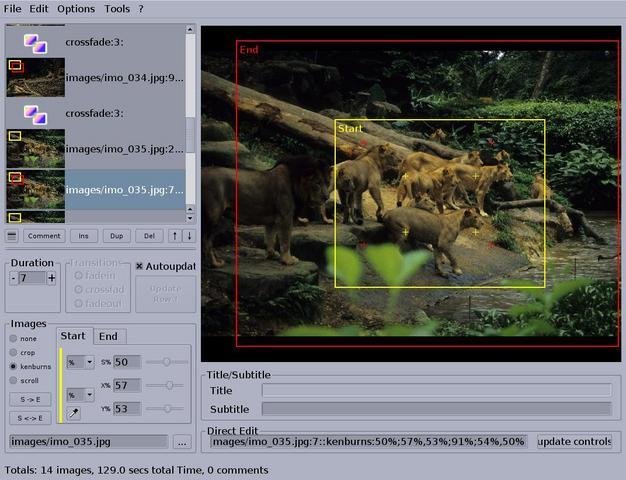Toggle the Autoupdate checkbox
Viewport: 626px width, 480px height.
140,266
